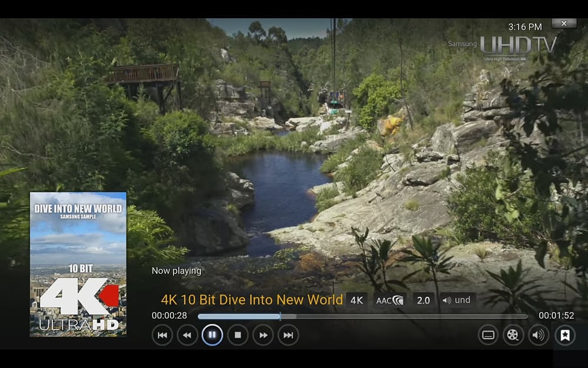The width and height of the screenshot is (588, 368).
Task: Click the und audio language badge
Action: (457, 300)
